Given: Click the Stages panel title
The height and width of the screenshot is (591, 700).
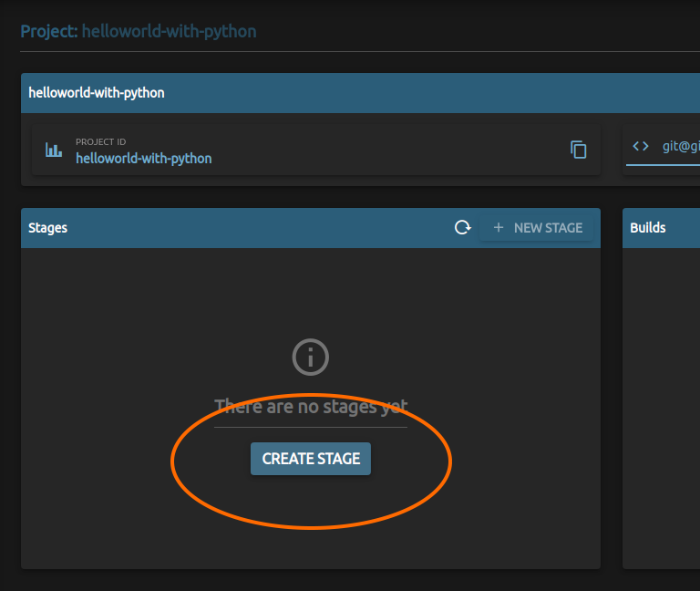Looking at the screenshot, I should pos(48,228).
